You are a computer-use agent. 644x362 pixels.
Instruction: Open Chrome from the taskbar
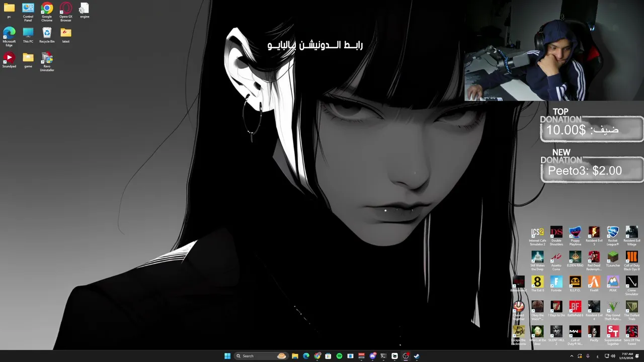(317, 356)
